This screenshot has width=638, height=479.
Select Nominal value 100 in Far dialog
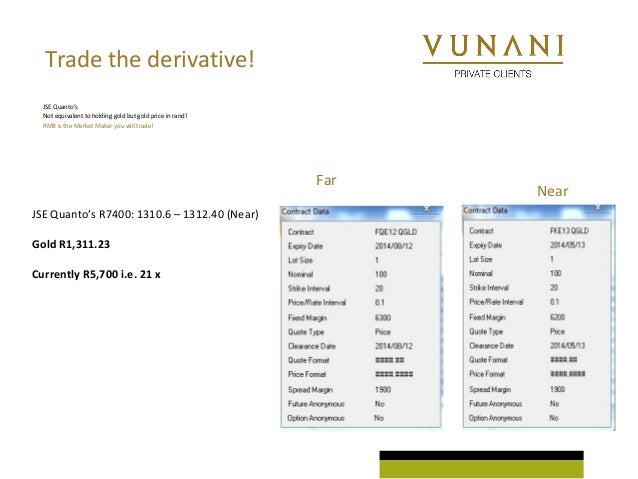point(380,274)
